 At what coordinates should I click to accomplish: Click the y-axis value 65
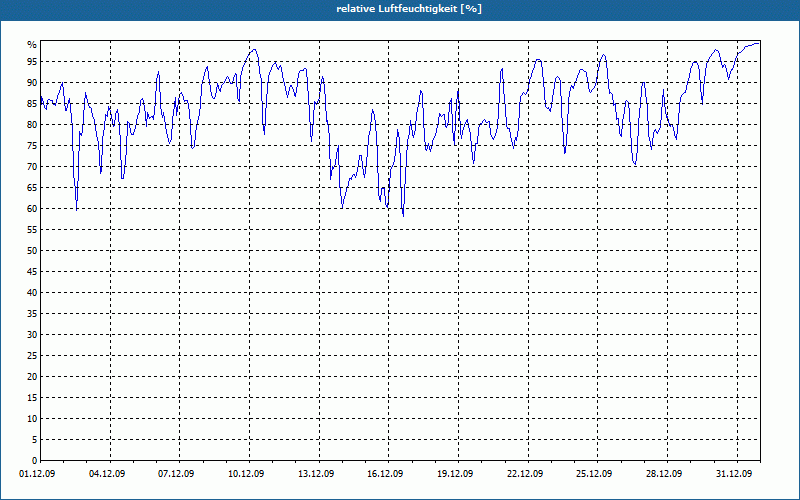(32, 188)
